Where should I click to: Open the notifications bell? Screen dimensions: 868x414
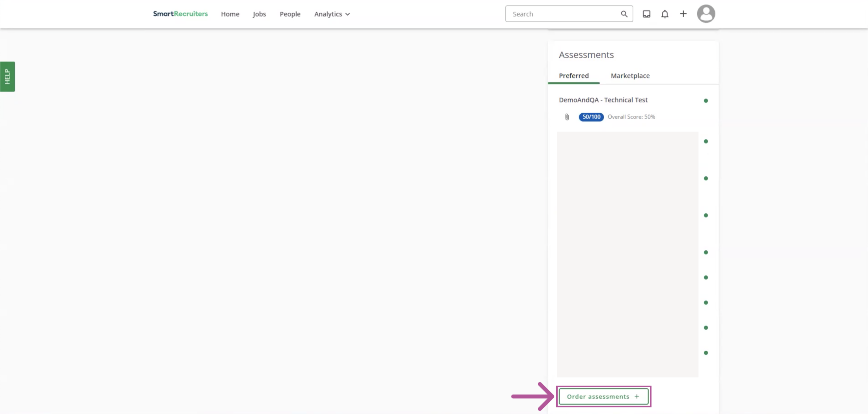664,14
